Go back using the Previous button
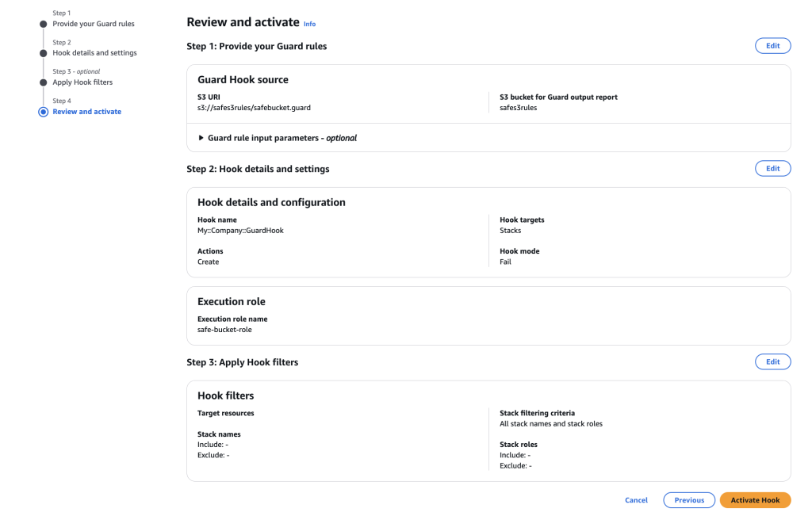Image resolution: width=812 pixels, height=516 pixels. point(688,499)
